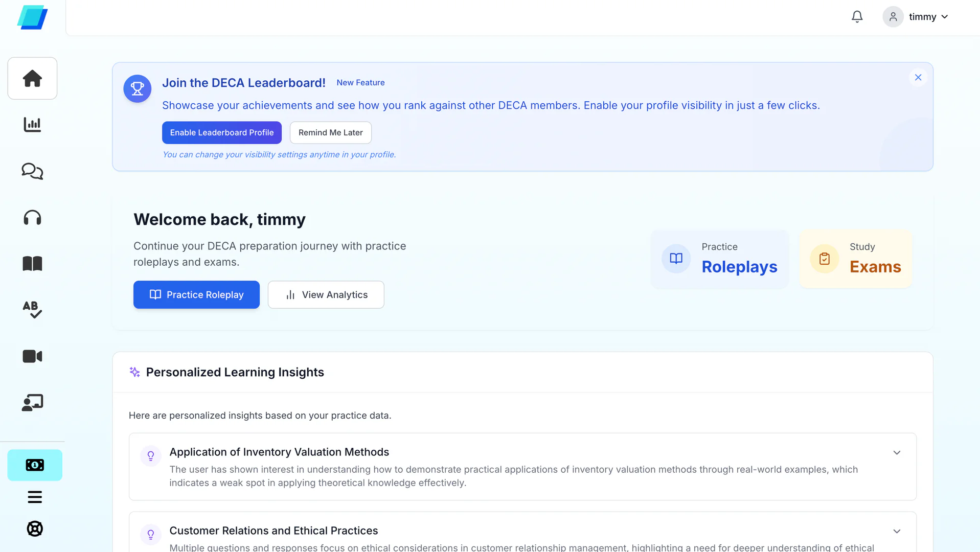Dismiss the DECA Leaderboard banner
Image resolution: width=980 pixels, height=552 pixels.
tap(918, 77)
